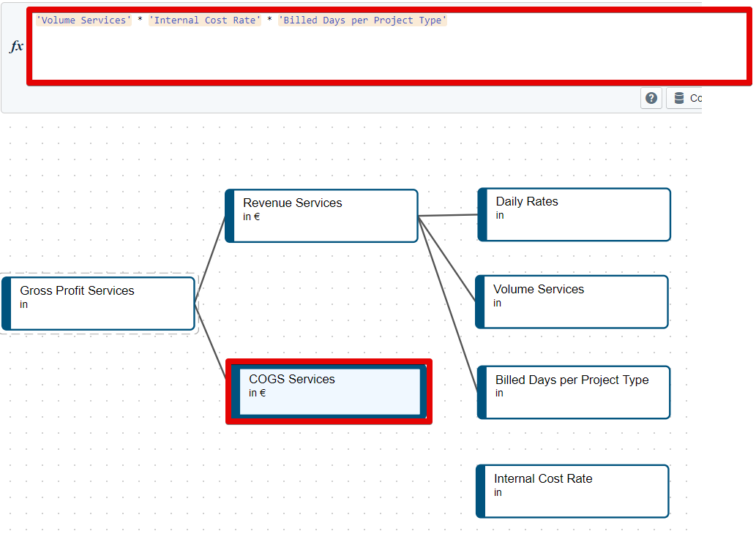Click the line connecting Revenue Services to Daily Rates
The height and width of the screenshot is (542, 756).
tap(448, 215)
